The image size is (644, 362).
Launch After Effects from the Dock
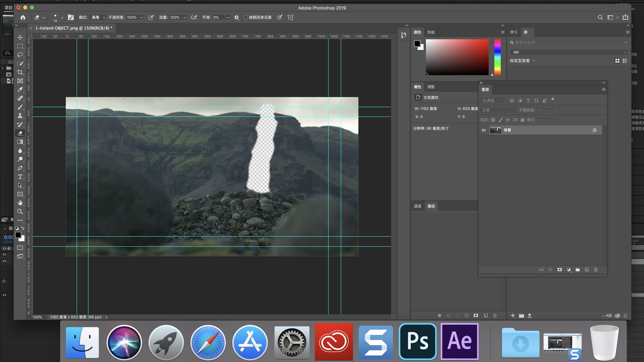pyautogui.click(x=459, y=342)
